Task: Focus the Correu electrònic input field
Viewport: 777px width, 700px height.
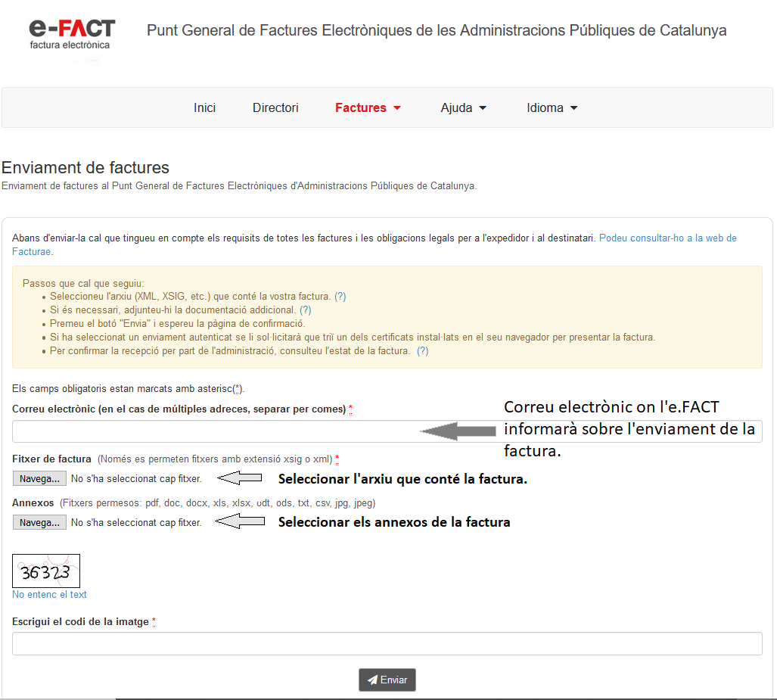Action: tap(212, 431)
